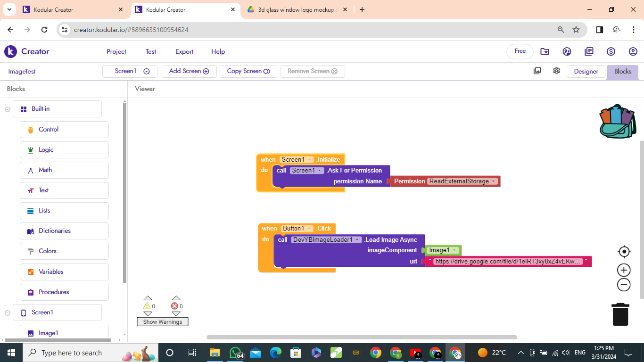644x362 pixels.
Task: Zoom out of the blocks workspace
Action: (624, 285)
